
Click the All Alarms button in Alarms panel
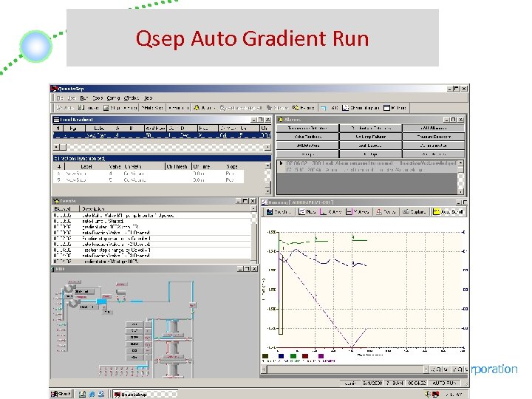pyautogui.click(x=433, y=129)
